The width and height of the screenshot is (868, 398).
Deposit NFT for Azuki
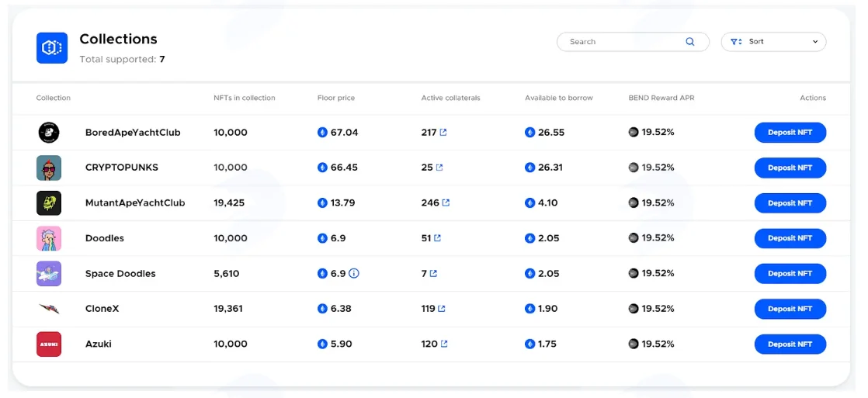point(790,344)
